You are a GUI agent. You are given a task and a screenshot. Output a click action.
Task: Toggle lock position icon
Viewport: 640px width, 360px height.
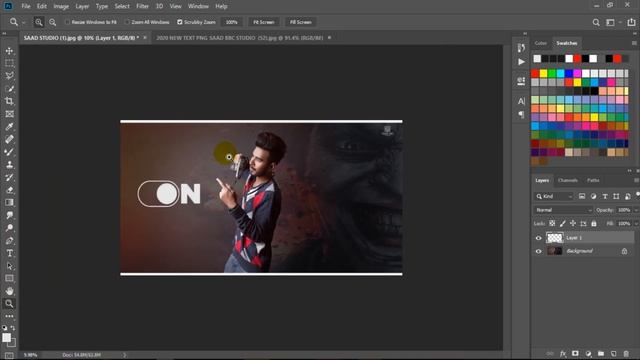click(x=573, y=223)
